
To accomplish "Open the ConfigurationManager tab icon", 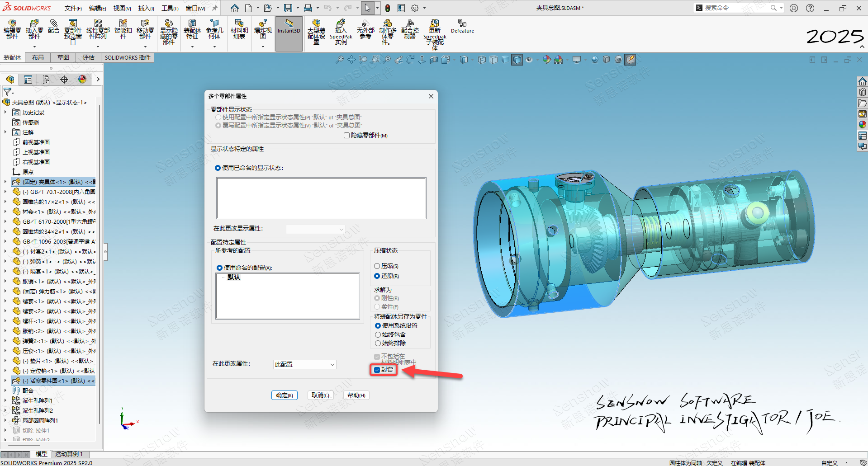I will [46, 80].
